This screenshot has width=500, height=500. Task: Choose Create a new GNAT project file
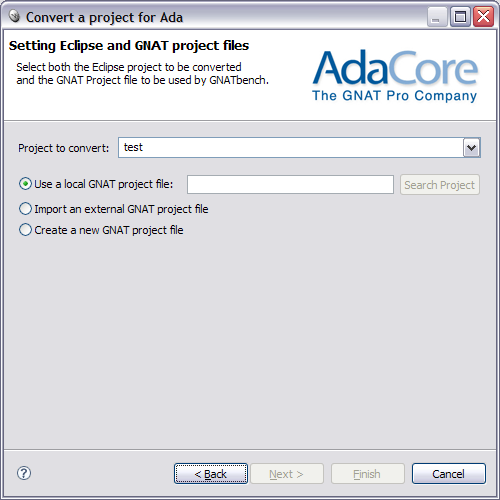click(x=101, y=230)
